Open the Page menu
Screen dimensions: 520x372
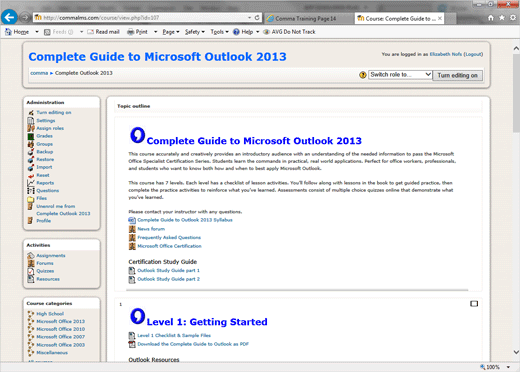coord(171,32)
